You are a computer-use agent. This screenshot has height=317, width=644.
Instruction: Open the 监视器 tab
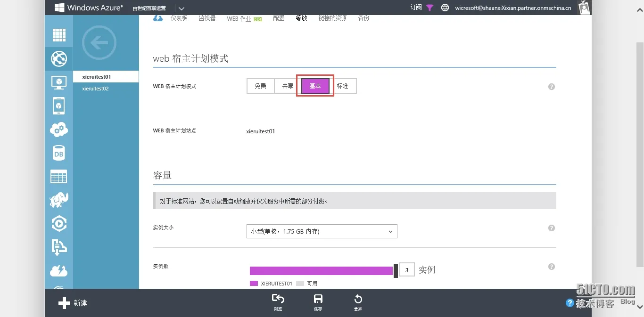tap(207, 18)
